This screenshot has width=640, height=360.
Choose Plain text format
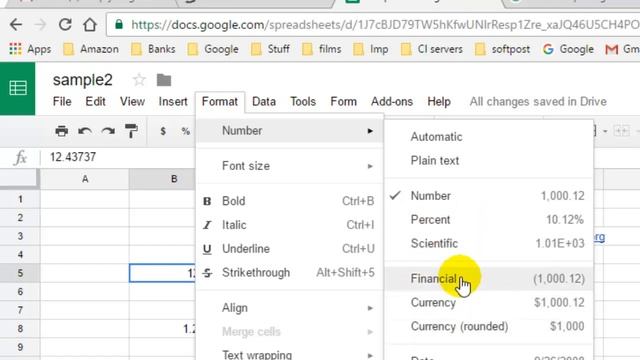click(489, 160)
